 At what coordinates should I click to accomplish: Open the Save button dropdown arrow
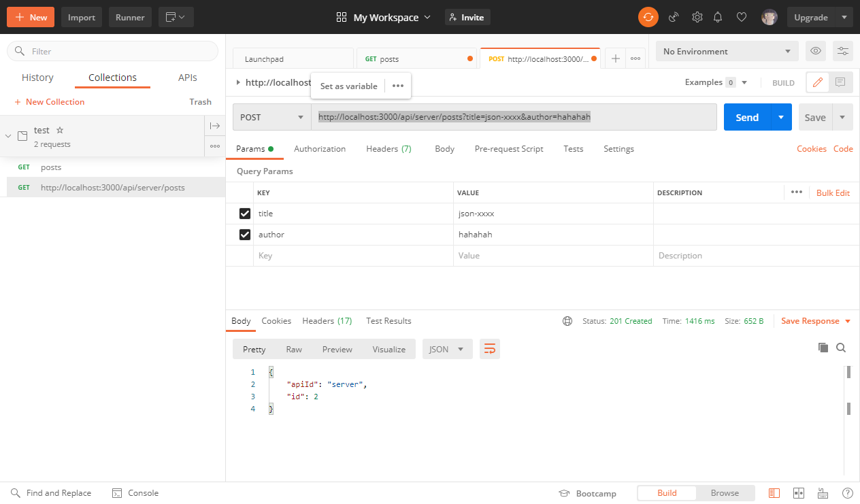click(x=842, y=117)
